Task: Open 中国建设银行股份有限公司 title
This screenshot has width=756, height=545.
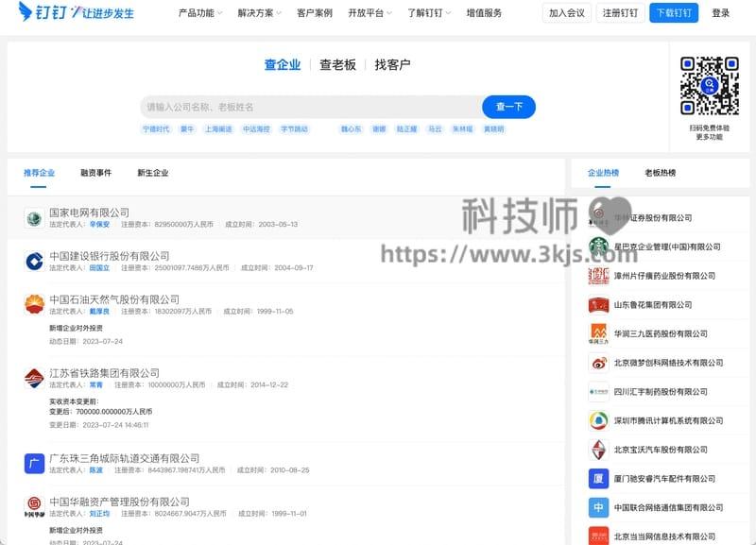Action: tap(110, 256)
